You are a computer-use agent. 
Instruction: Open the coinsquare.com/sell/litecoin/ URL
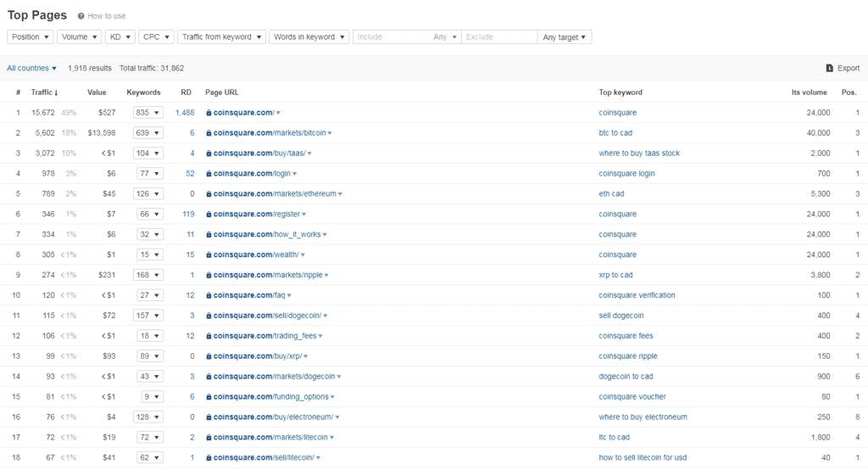[x=264, y=458]
